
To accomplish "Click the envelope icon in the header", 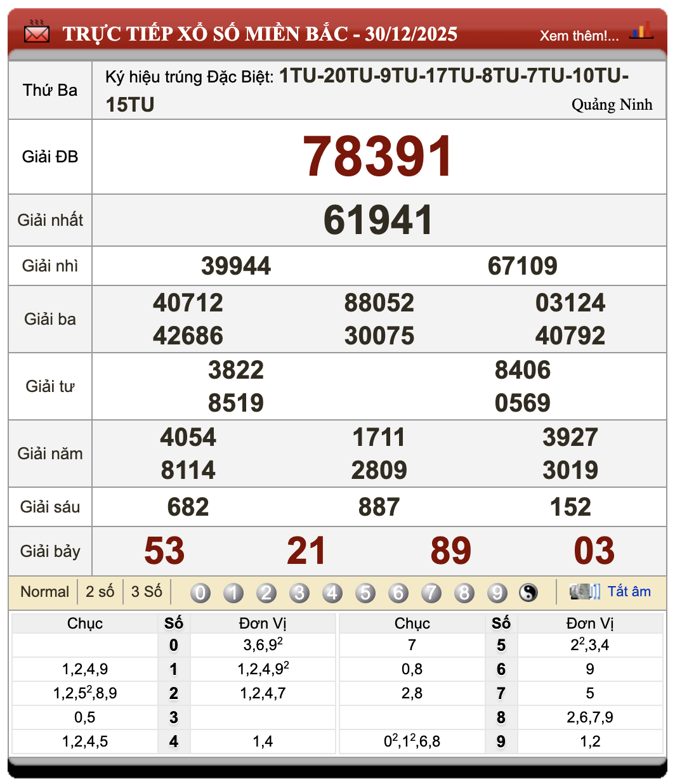I will [36, 34].
